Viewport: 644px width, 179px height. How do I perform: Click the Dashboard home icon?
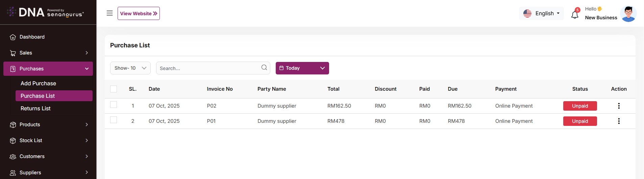coord(13,37)
